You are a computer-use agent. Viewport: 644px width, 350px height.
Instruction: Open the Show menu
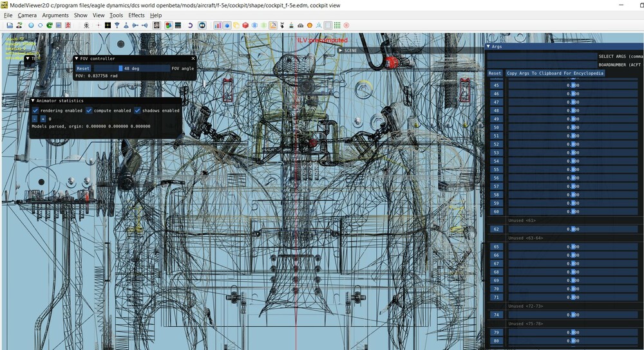(80, 15)
